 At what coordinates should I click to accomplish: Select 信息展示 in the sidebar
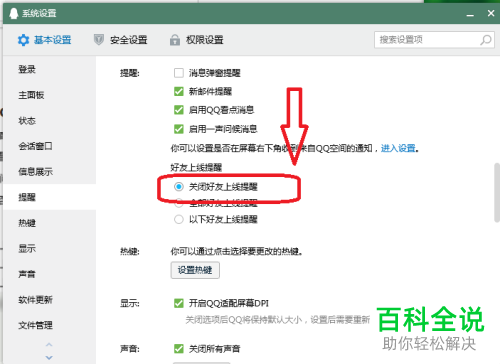point(49,172)
